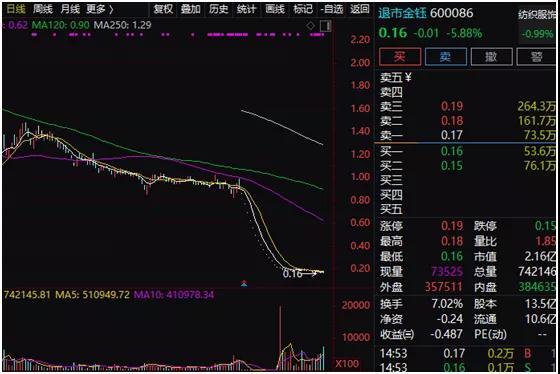
Task: Expand the 更多 period options
Action: (100, 9)
